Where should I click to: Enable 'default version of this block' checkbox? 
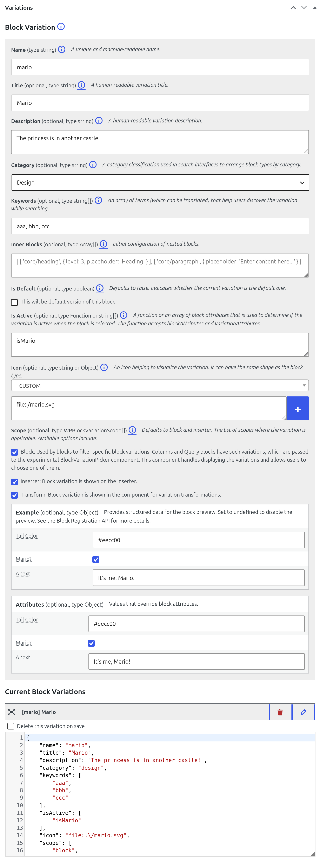14,302
